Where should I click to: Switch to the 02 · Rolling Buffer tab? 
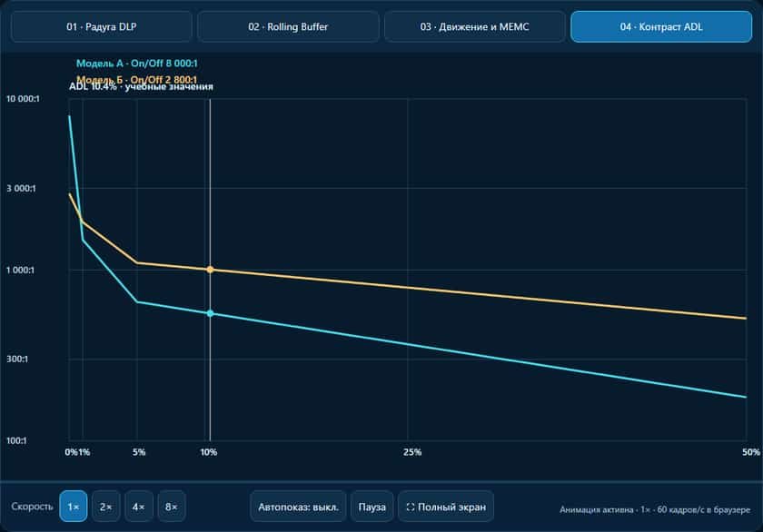[x=288, y=26]
